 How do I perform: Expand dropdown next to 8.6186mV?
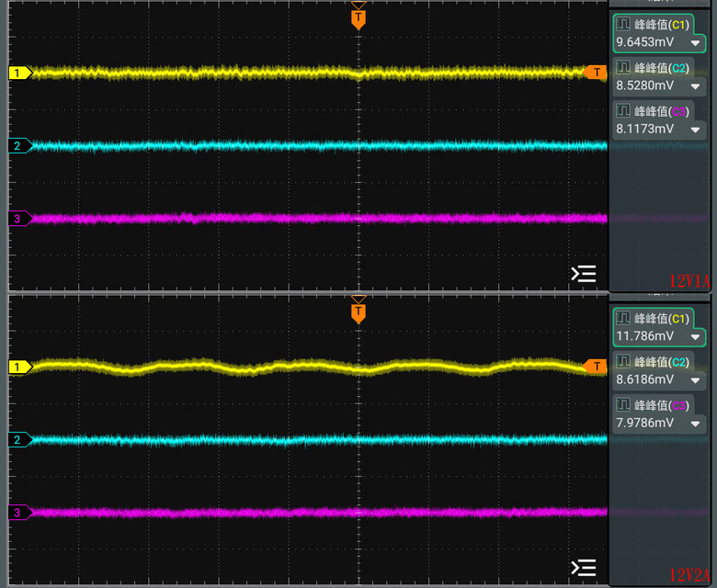click(x=695, y=380)
